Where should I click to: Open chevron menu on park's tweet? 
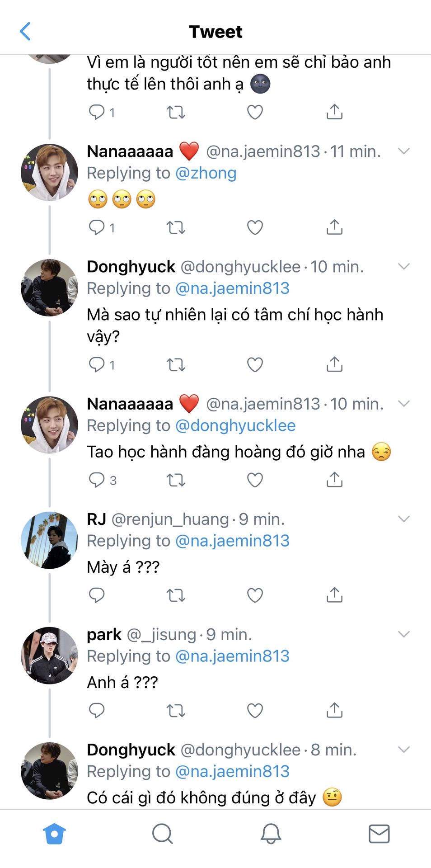pyautogui.click(x=403, y=634)
